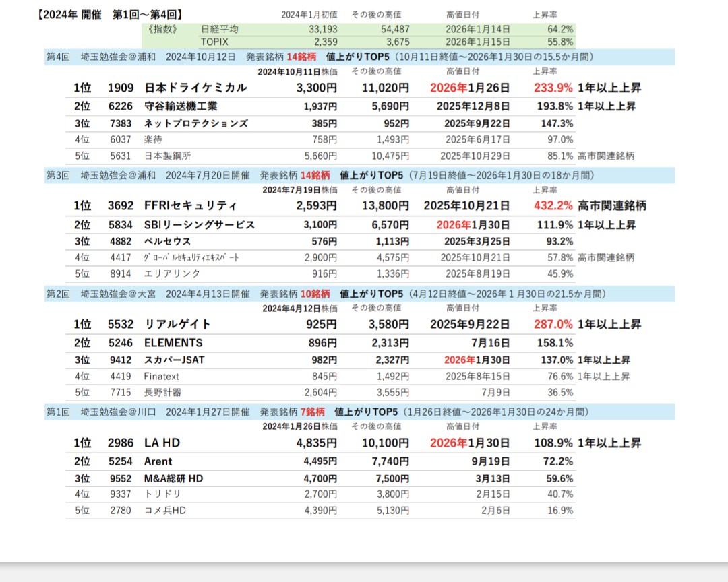Select the date 2026年1月14日
Viewport: 728px width, 582px height.
(x=478, y=29)
